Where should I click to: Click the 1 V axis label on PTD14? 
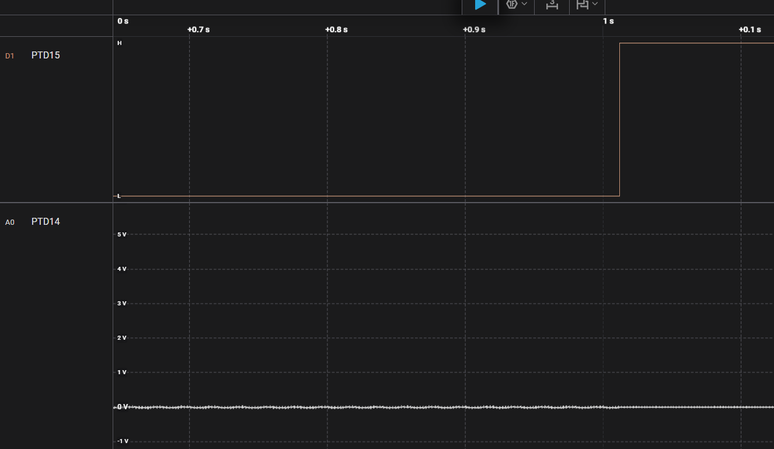(122, 372)
